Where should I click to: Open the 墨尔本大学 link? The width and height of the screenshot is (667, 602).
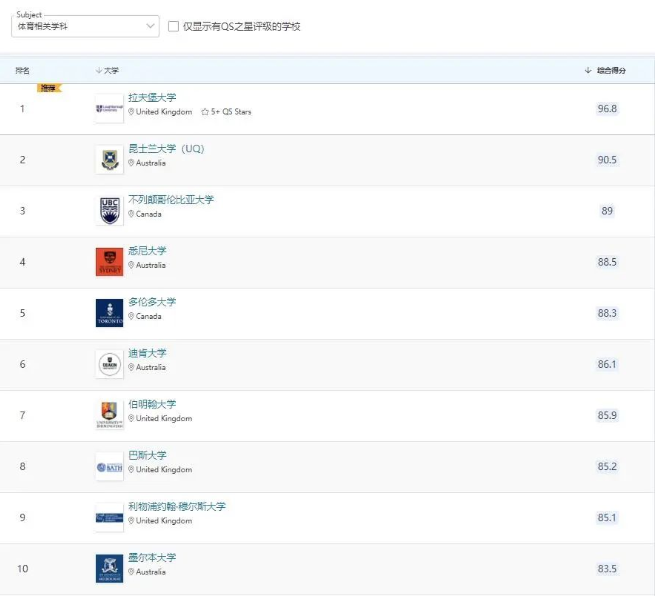click(152, 557)
